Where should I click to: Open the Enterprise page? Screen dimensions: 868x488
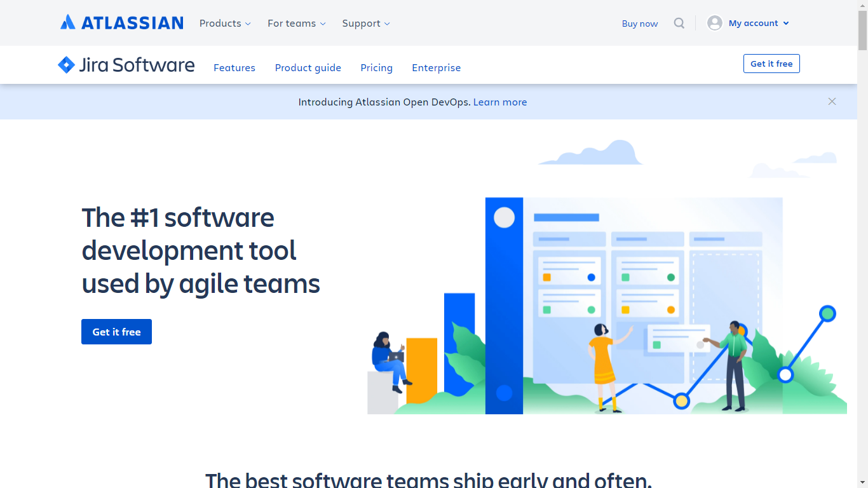click(436, 67)
